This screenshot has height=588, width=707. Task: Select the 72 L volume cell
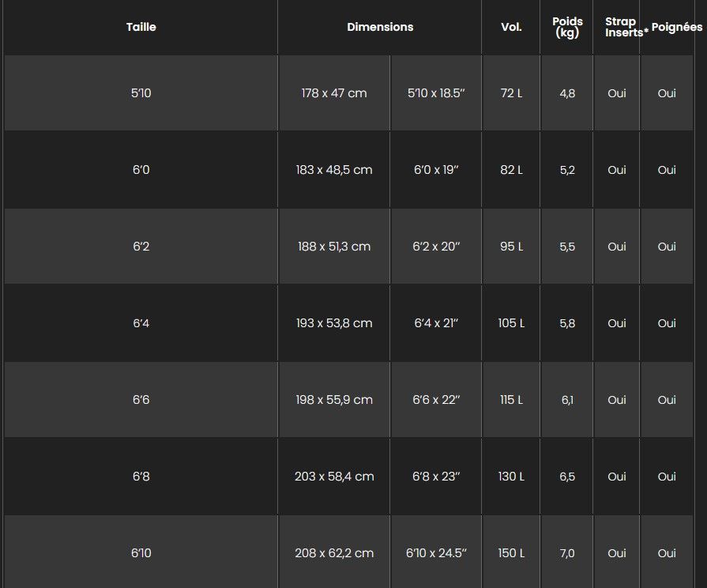(511, 93)
